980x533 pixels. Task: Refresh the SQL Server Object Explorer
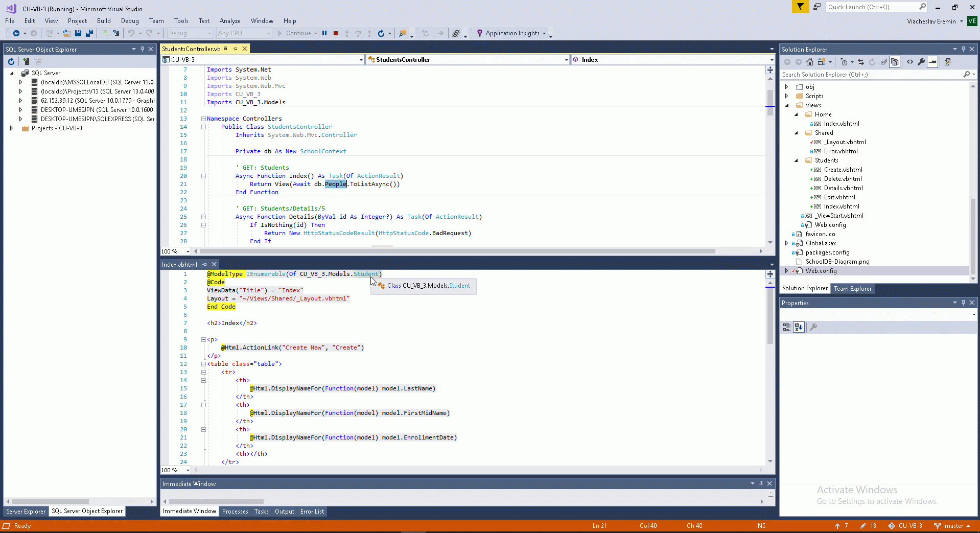(x=11, y=61)
